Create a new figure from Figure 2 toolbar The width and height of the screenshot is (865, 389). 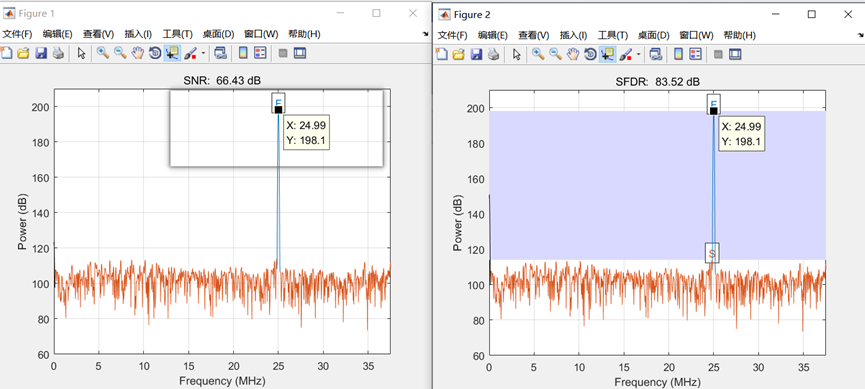441,54
